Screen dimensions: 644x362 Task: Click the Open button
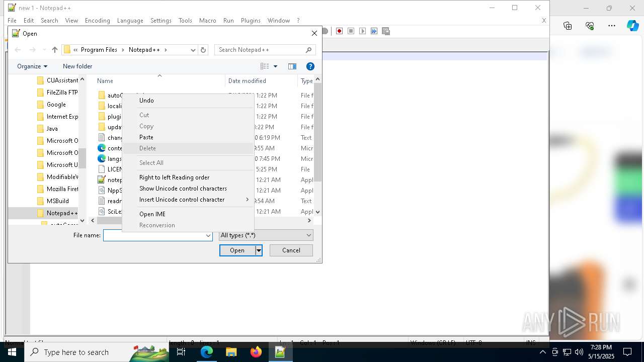click(237, 250)
